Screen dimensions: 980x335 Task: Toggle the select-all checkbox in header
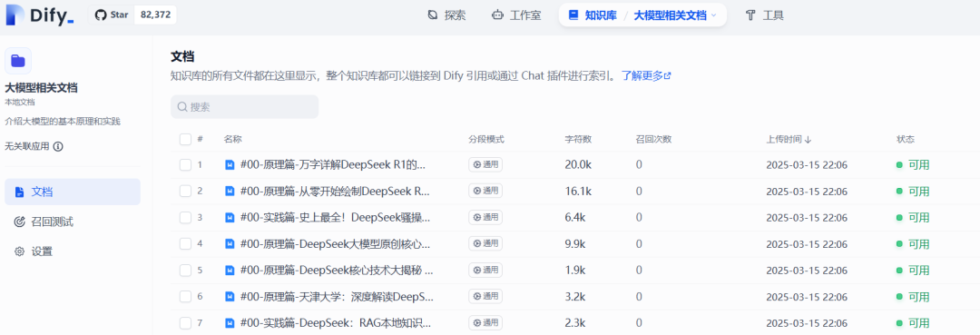pyautogui.click(x=185, y=139)
